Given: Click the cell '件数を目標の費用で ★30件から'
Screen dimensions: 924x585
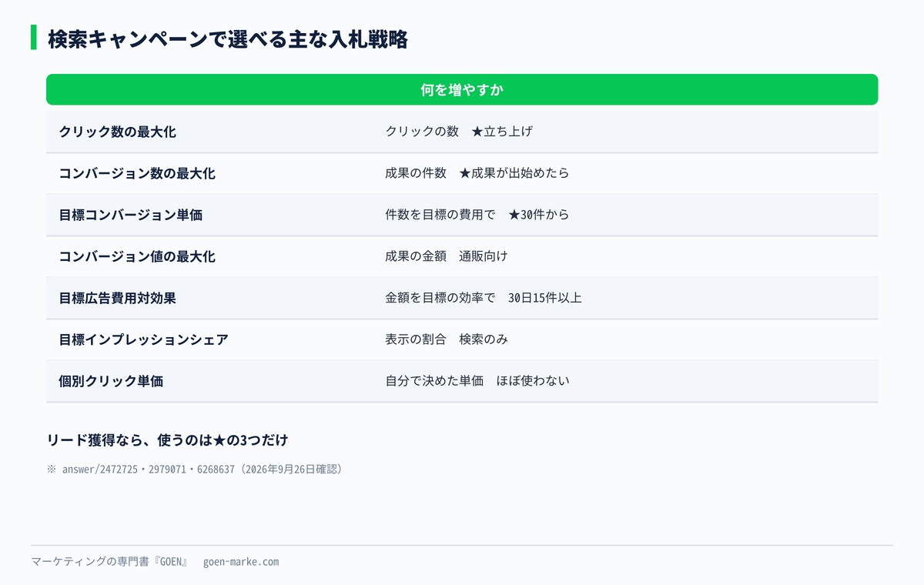Looking at the screenshot, I should click(477, 215).
